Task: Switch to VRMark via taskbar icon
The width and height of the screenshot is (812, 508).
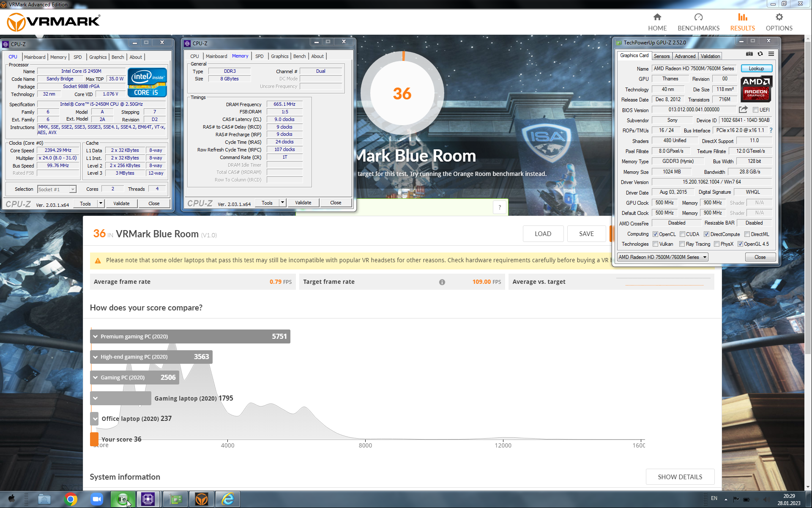Action: click(202, 500)
